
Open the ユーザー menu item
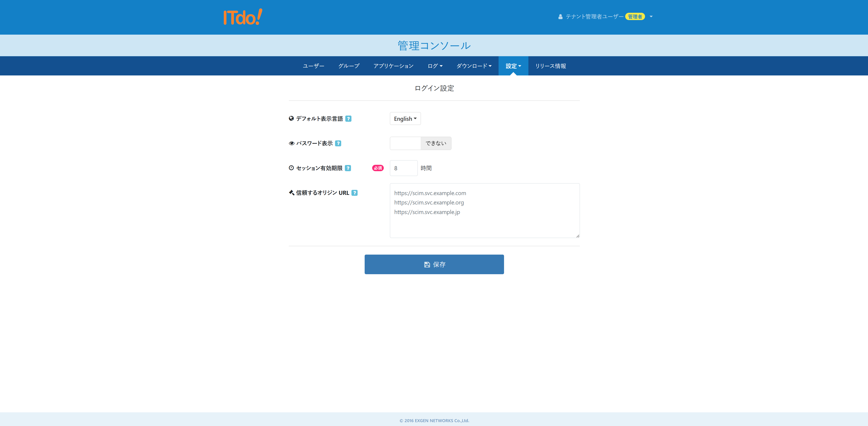click(x=313, y=66)
